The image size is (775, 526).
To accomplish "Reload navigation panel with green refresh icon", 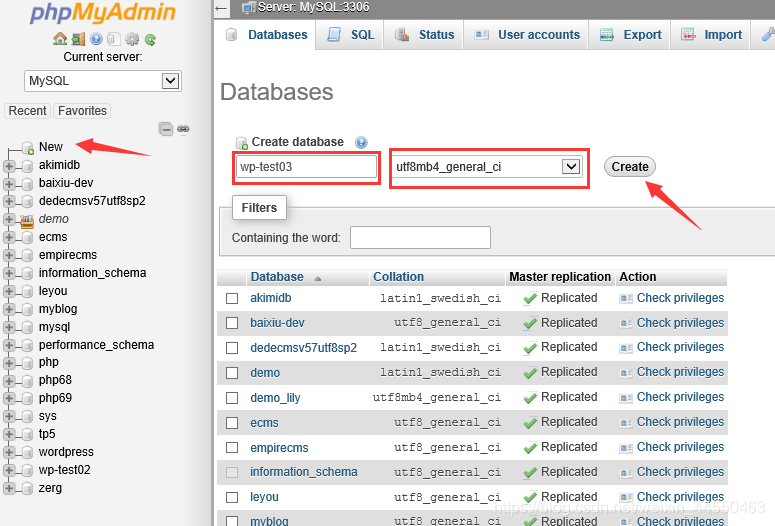I will coord(150,40).
